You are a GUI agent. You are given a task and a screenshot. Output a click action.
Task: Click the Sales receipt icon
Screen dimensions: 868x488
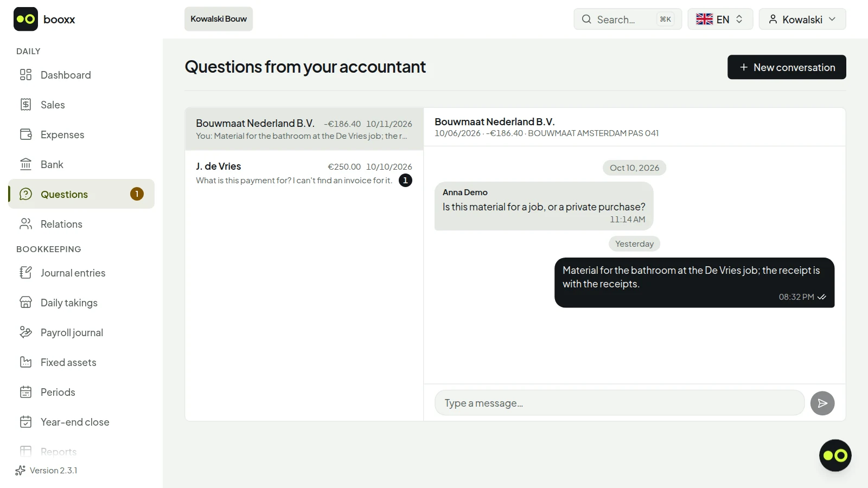(x=25, y=105)
